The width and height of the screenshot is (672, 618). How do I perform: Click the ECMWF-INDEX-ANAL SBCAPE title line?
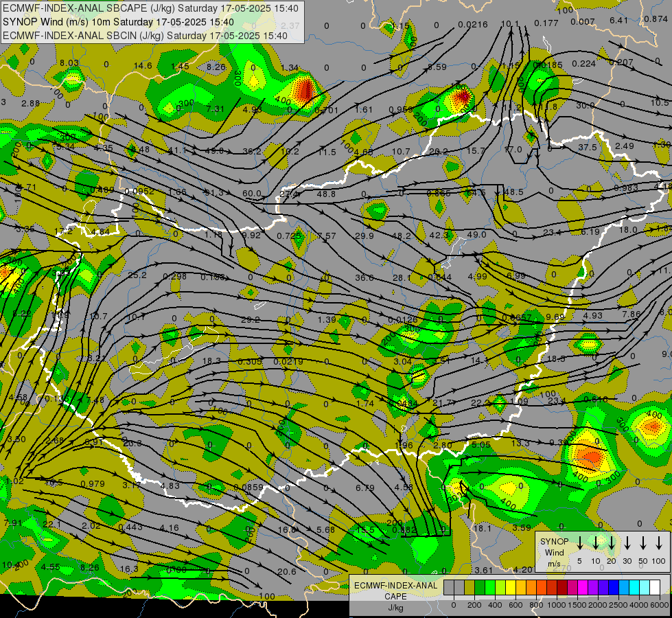pyautogui.click(x=150, y=8)
